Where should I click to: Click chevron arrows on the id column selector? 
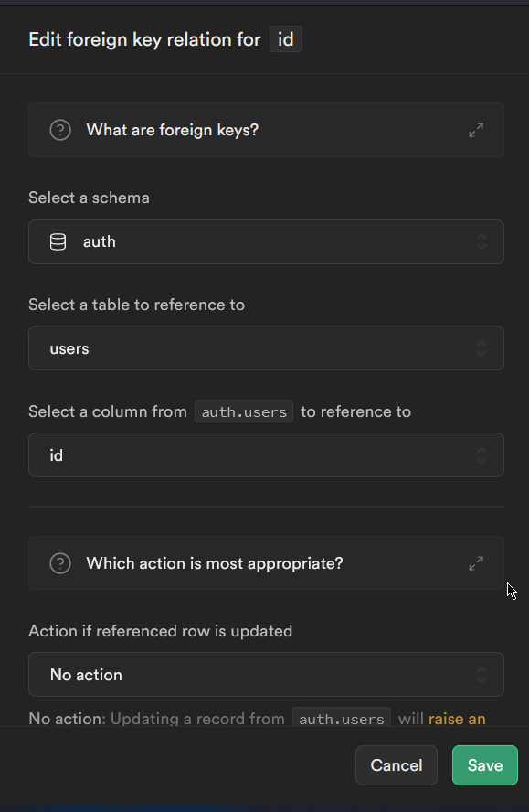pyautogui.click(x=481, y=455)
